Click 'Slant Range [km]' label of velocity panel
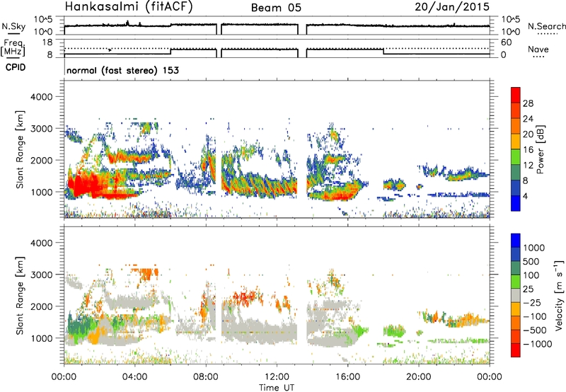 click(x=20, y=295)
